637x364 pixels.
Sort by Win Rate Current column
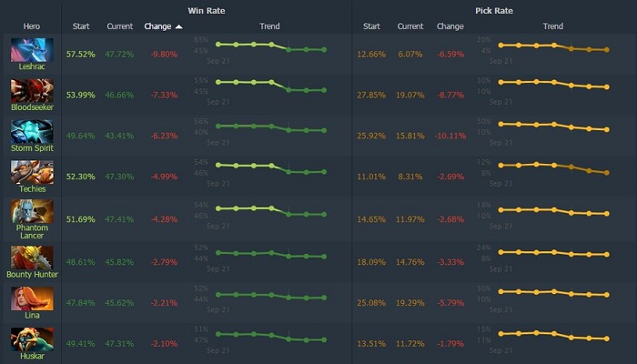click(119, 26)
